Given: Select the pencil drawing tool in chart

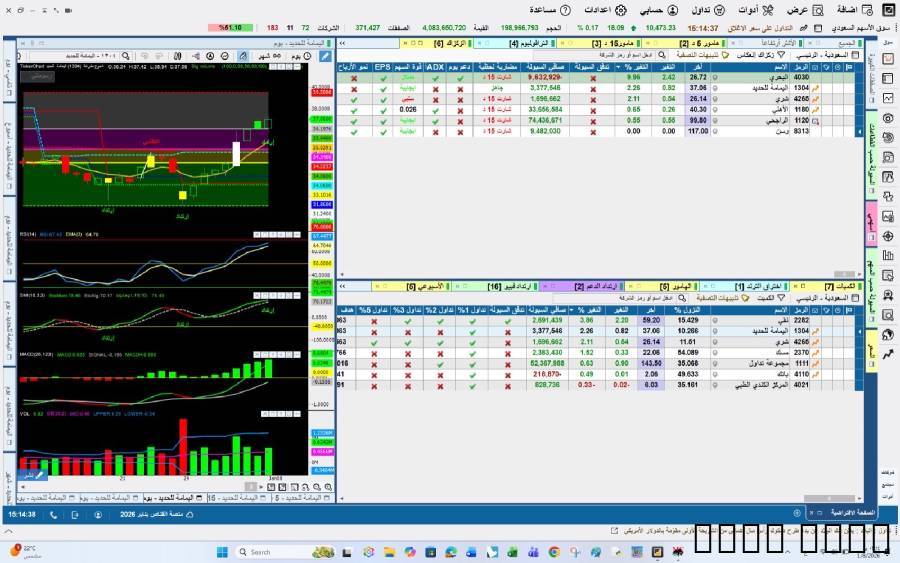Looking at the screenshot, I should point(325,56).
